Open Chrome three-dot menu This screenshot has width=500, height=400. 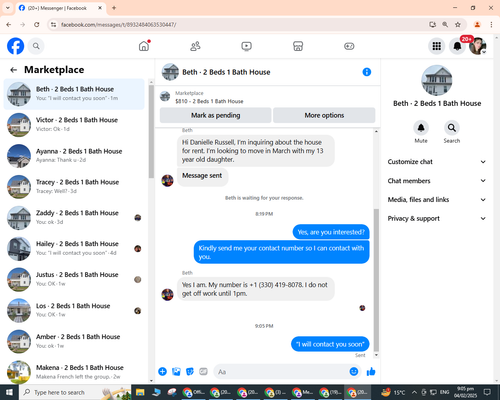[x=491, y=24]
